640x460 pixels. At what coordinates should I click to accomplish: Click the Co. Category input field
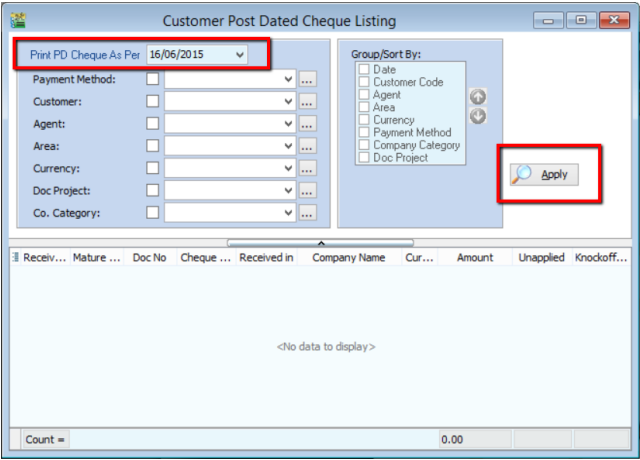point(222,212)
